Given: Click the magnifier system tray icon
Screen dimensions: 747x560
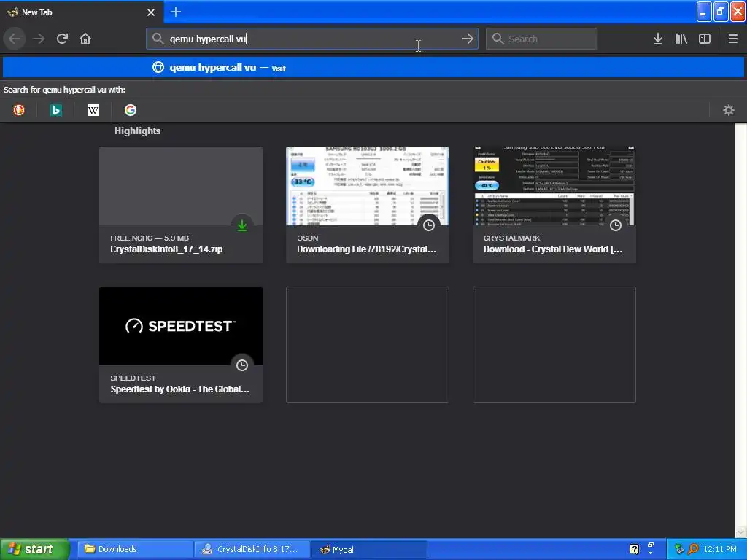Looking at the screenshot, I should pos(693,549).
